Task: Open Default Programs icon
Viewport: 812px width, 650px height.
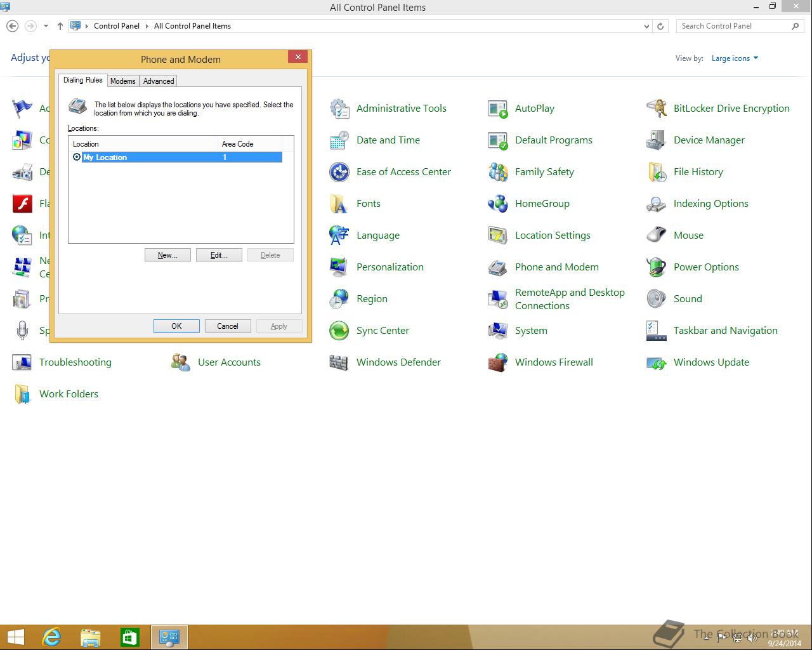Action: pos(498,140)
